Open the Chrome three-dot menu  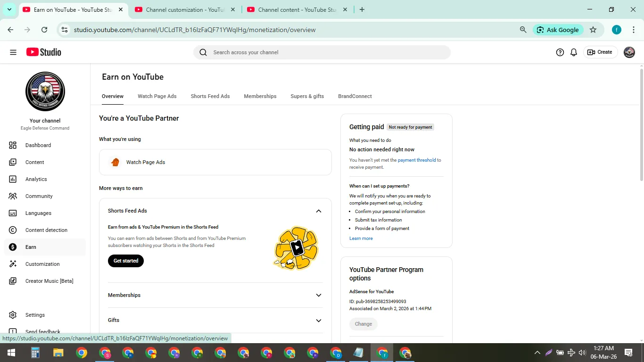click(634, 30)
